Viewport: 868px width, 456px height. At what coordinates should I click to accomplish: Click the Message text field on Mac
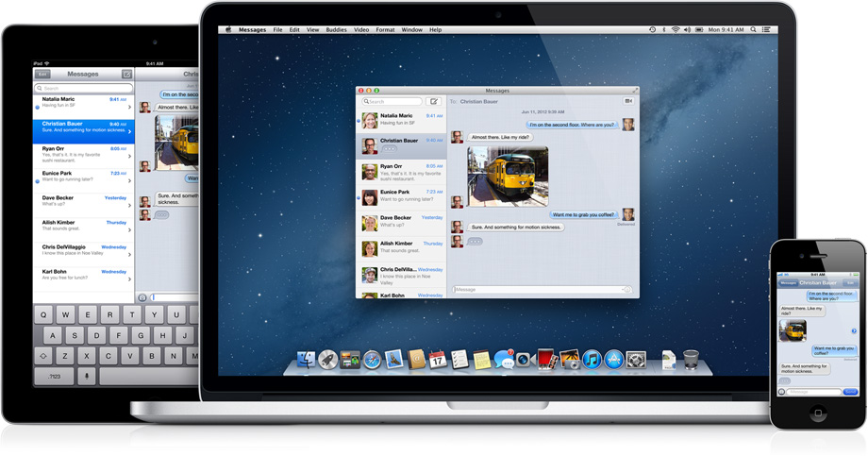point(538,290)
